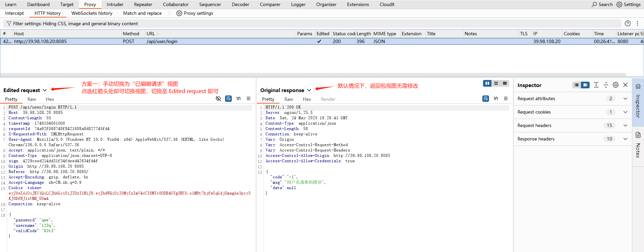
Task: Switch to top-bottom split layout
Action: [496, 83]
